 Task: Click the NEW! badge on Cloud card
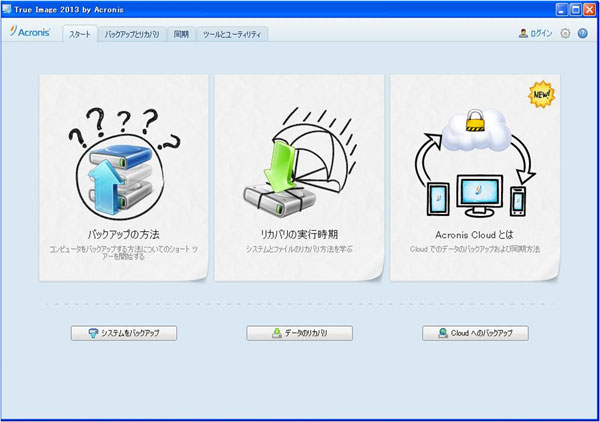(x=541, y=94)
